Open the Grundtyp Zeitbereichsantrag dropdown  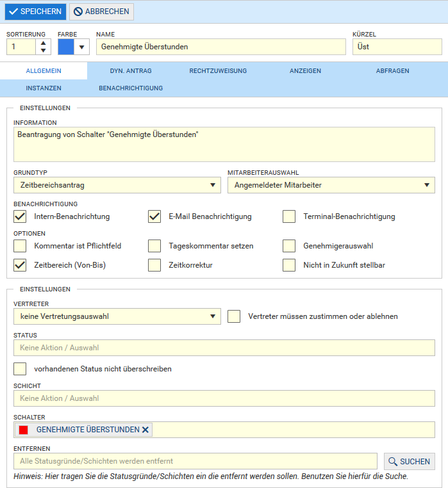[x=117, y=185]
